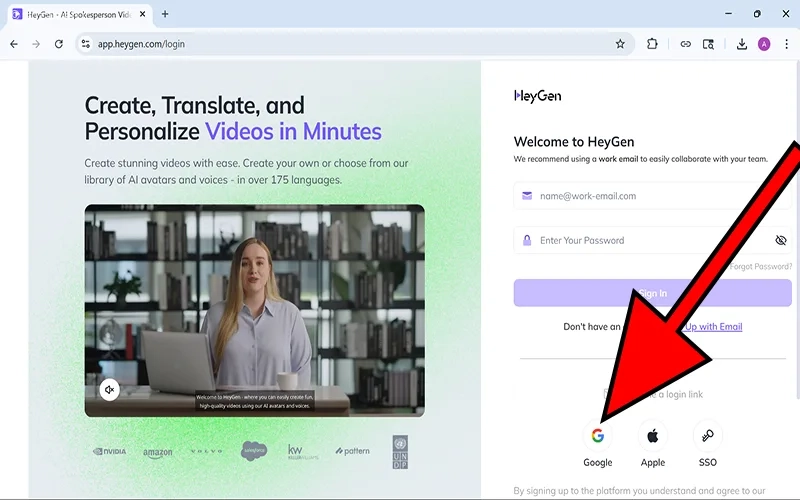Click the HeyGen logo
The image size is (800, 500).
point(537,96)
